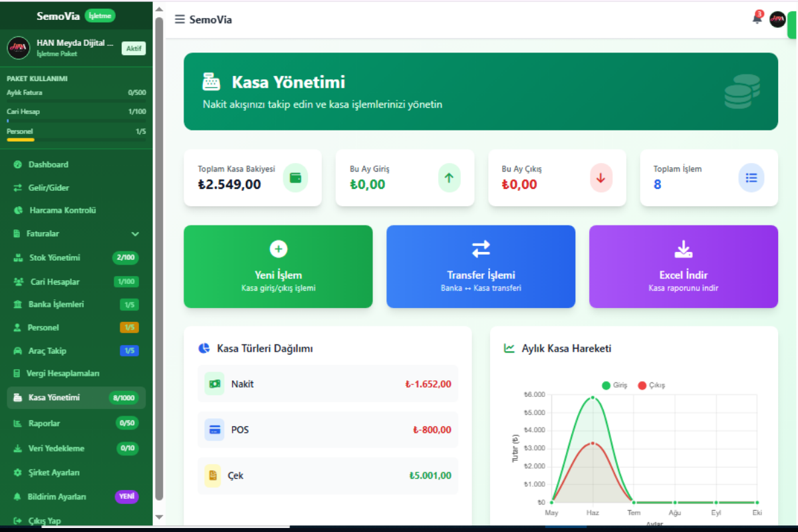The image size is (798, 532).
Task: Click the Yeni İşlem button
Action: [x=278, y=266]
